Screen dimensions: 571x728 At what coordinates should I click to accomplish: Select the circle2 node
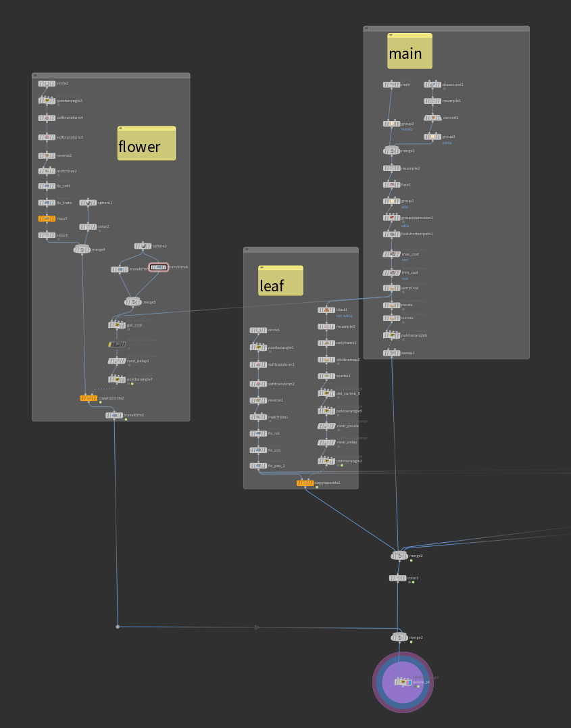pyautogui.click(x=47, y=84)
